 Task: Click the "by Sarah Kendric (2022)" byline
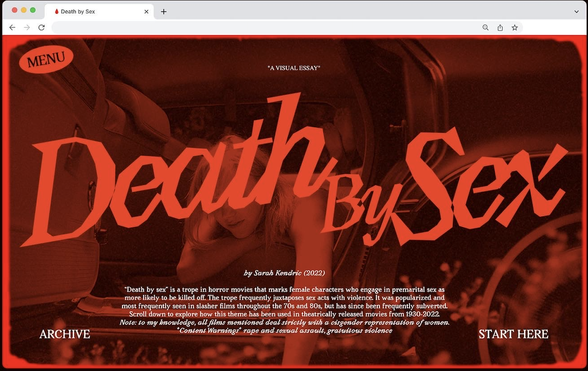[x=284, y=273]
